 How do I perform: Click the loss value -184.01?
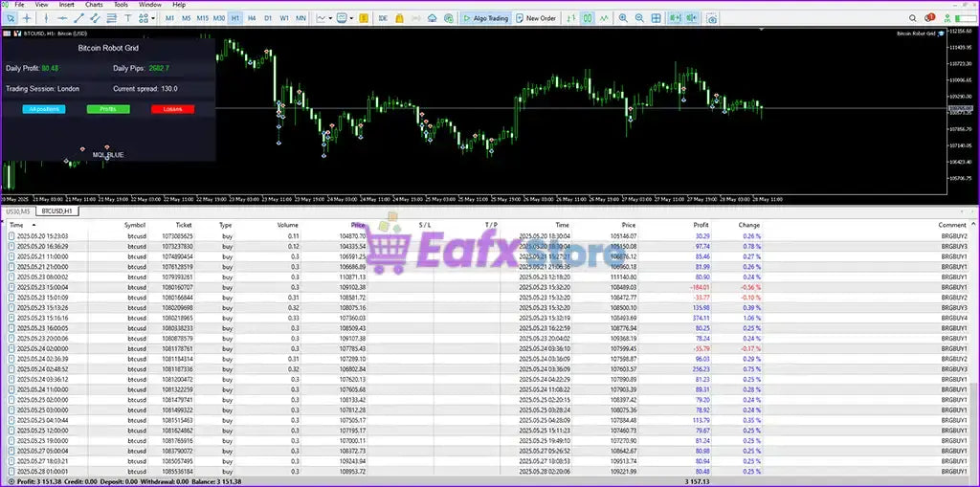(700, 287)
